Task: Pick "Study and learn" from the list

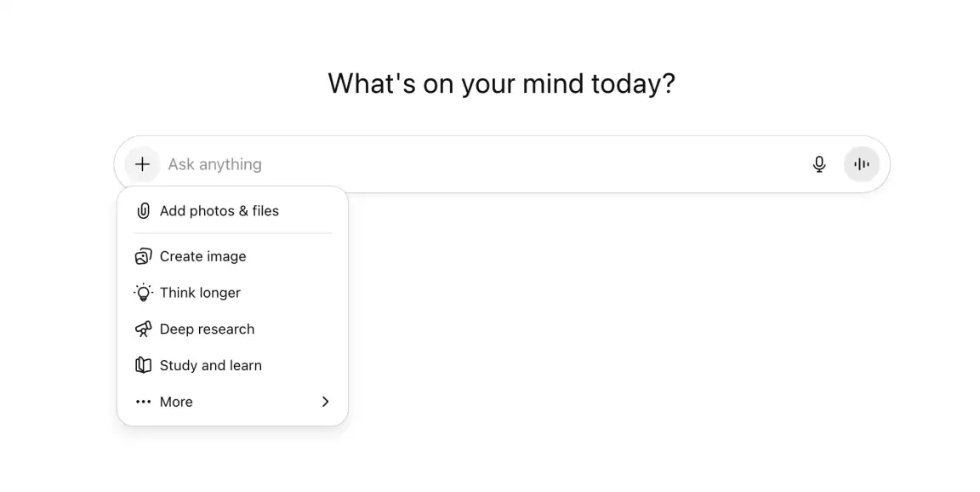Action: tap(211, 365)
